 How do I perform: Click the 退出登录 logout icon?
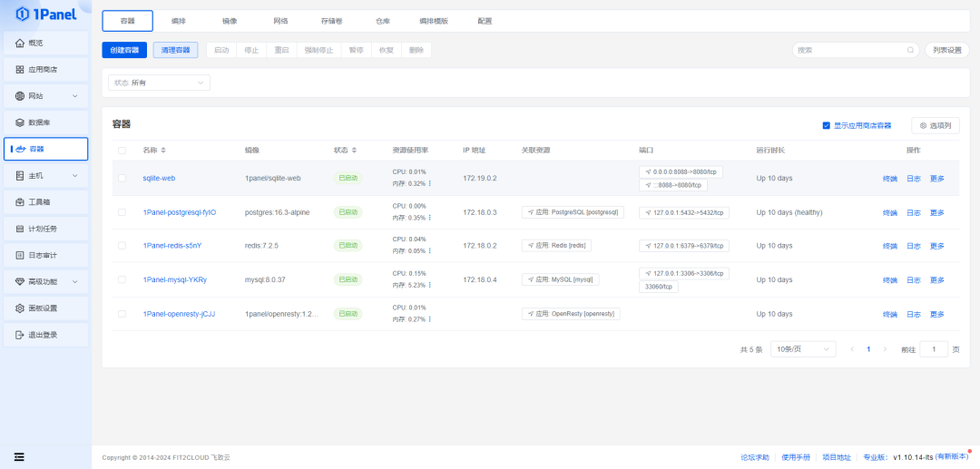coord(20,335)
